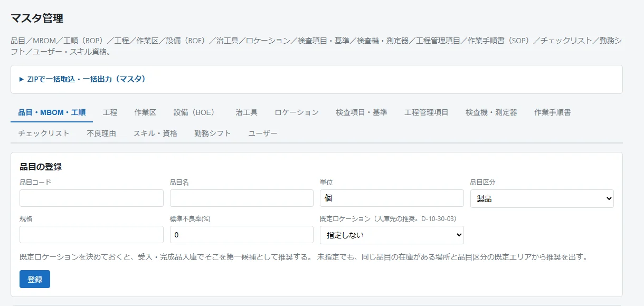The width and height of the screenshot is (644, 306).
Task: Select the 品目・MBOM・工順 tab
Action: click(x=52, y=112)
